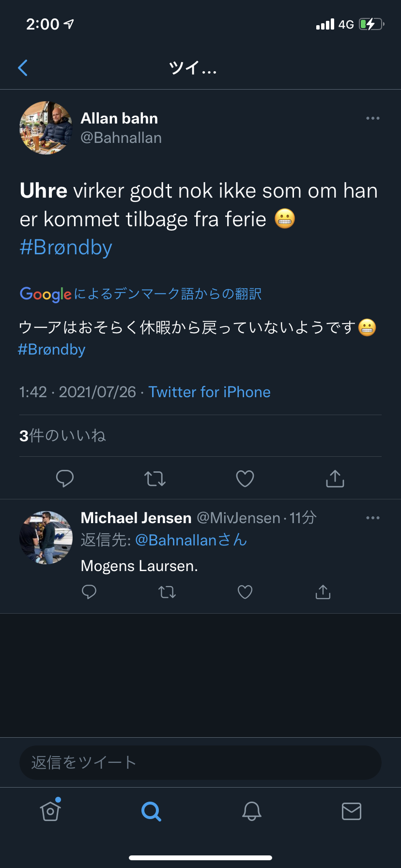
Task: Tap the #Brøndby hashtag in the tweet
Action: click(x=66, y=248)
